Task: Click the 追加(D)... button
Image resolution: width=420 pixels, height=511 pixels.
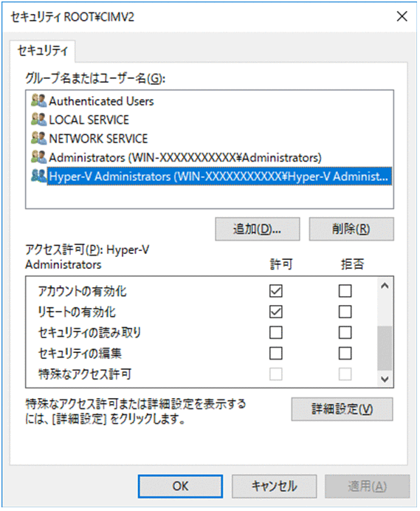Action: [258, 229]
